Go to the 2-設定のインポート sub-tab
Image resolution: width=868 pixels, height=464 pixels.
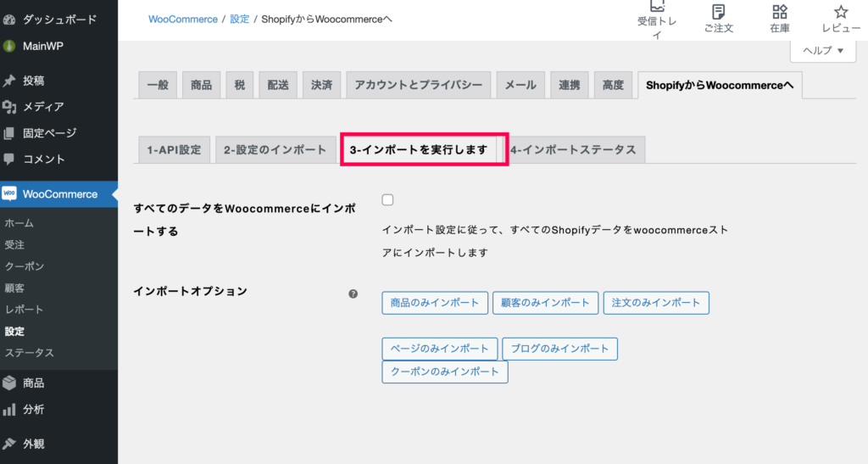click(x=275, y=150)
